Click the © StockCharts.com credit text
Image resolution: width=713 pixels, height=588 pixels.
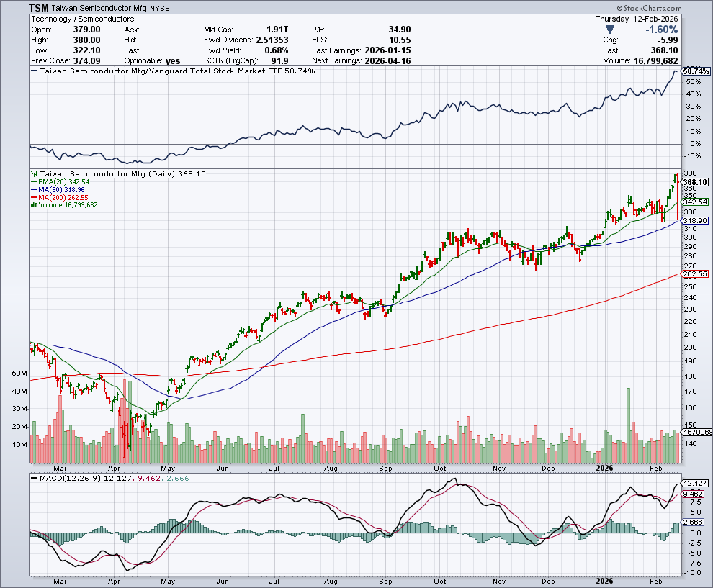click(x=649, y=8)
